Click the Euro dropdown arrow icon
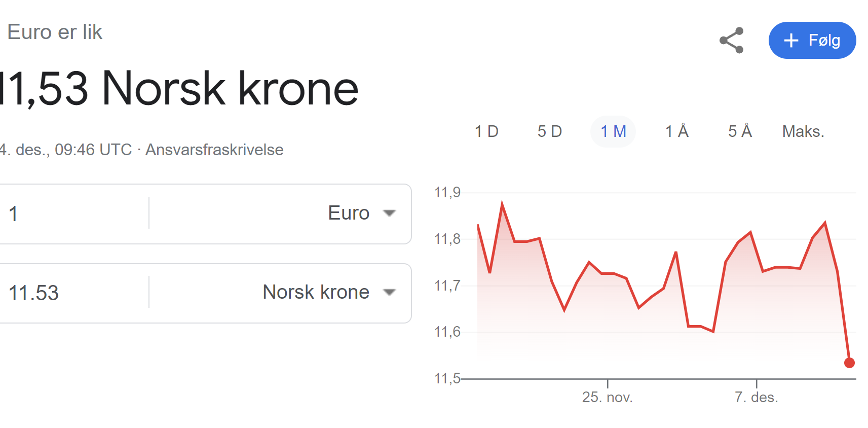Viewport: 868px width, 428px height. coord(389,213)
